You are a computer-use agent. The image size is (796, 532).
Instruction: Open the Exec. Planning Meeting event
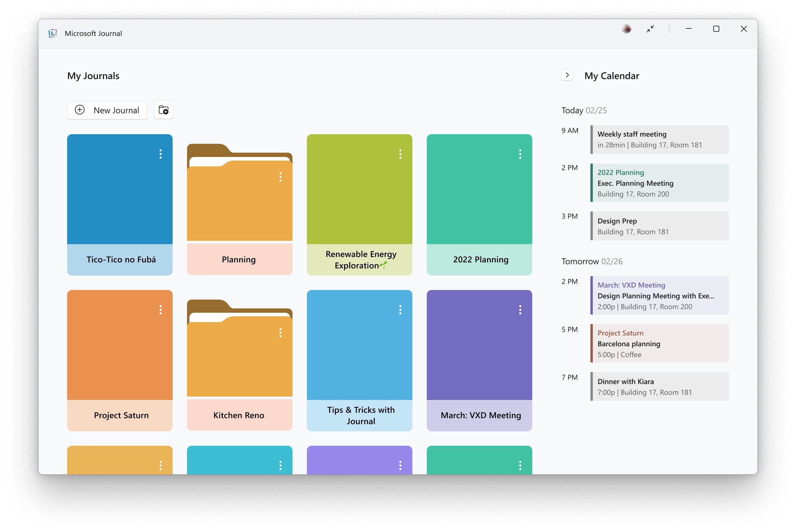[659, 183]
